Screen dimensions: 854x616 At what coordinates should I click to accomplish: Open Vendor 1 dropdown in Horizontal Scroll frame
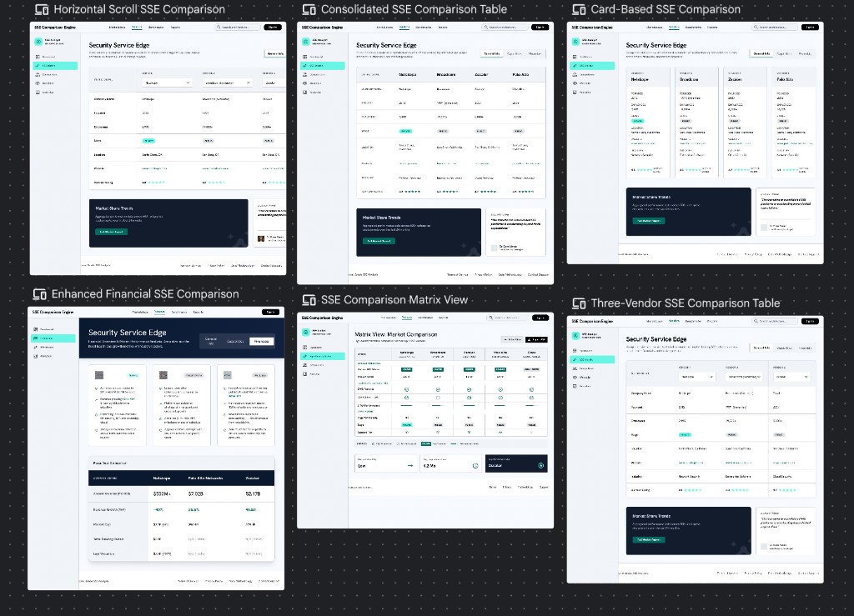point(167,83)
